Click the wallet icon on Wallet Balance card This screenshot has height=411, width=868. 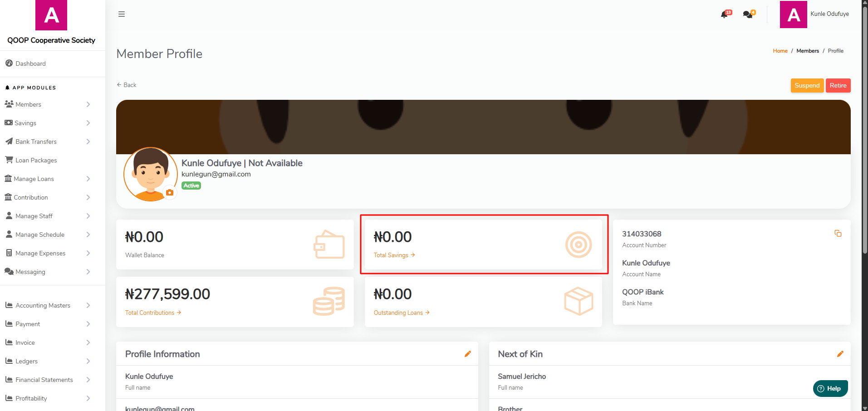[x=329, y=245]
